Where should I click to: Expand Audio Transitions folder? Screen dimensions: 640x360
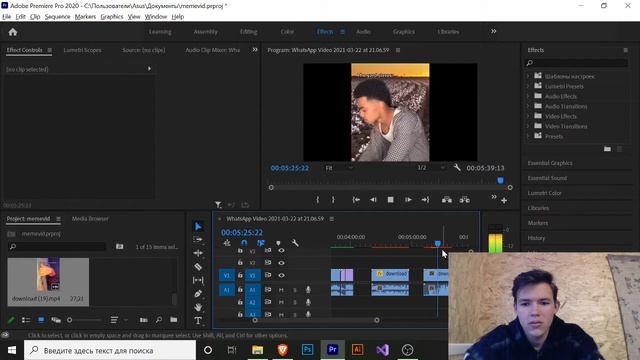528,106
